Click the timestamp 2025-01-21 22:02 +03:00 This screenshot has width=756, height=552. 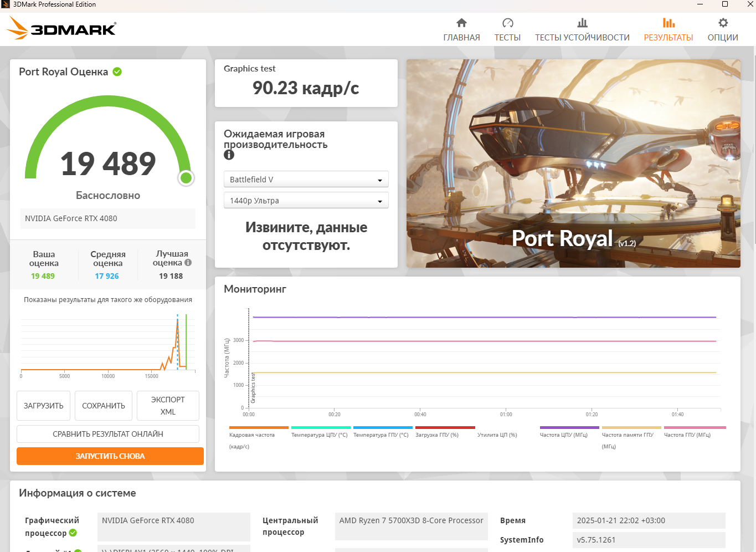[x=649, y=520]
